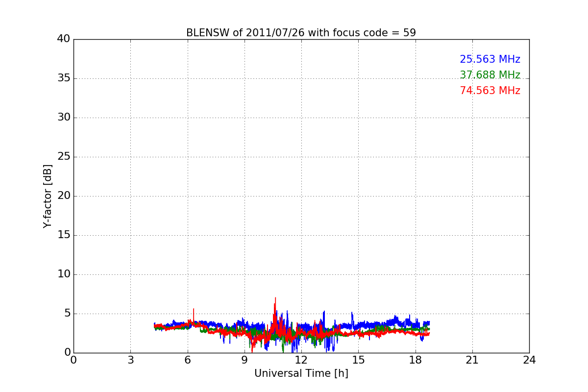Click the x-axis tick label '6'
This screenshot has width=588, height=392.
[187, 360]
